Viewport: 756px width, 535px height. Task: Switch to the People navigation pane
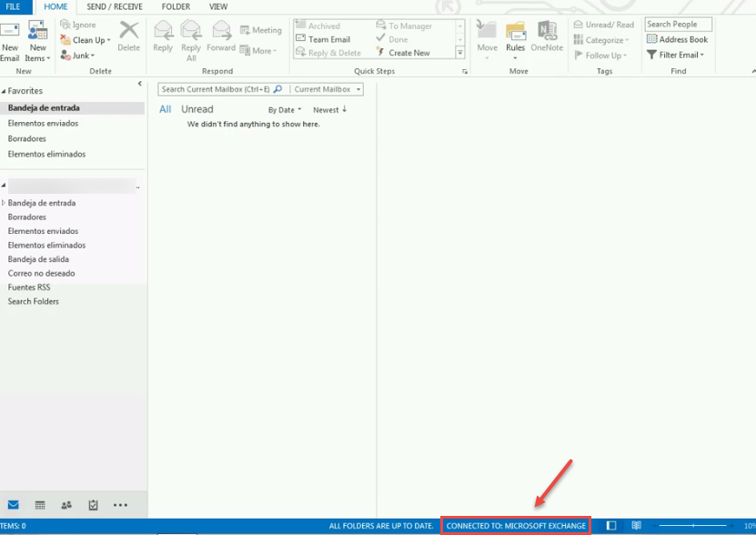pyautogui.click(x=66, y=505)
